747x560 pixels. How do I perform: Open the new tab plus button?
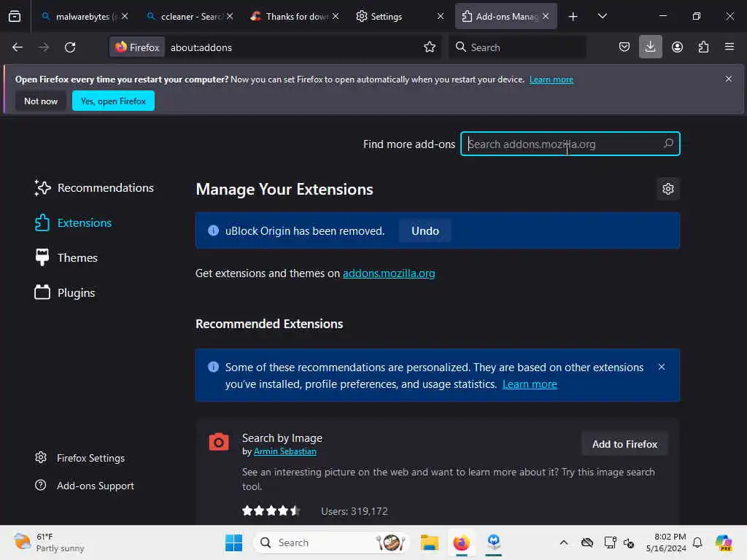pos(573,17)
